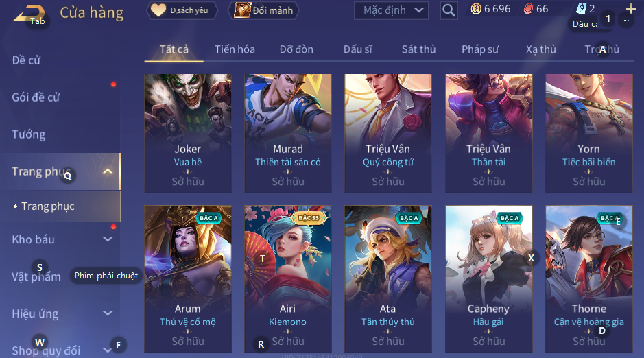Expand the Kho báu sidebar section
The width and height of the screenshot is (644, 358).
(108, 239)
